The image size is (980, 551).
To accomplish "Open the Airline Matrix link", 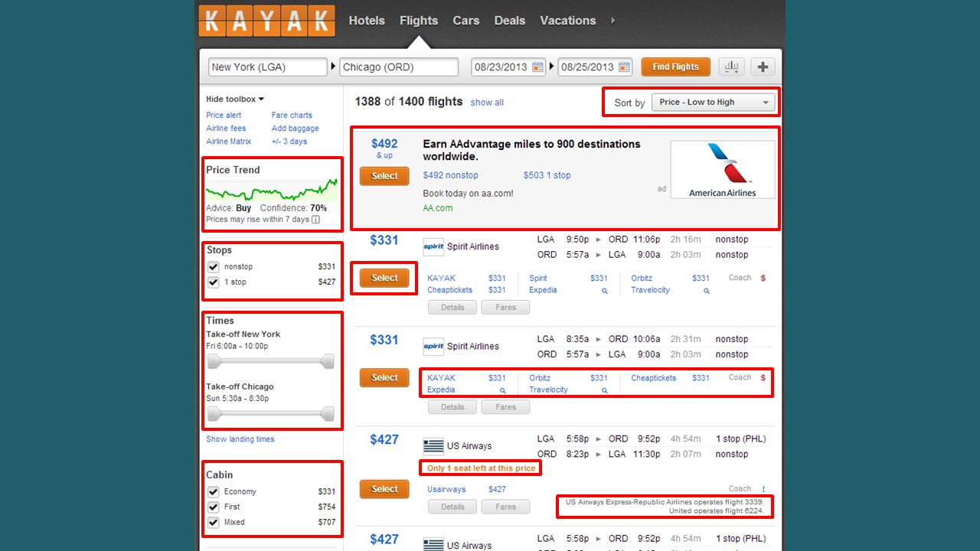I will point(229,142).
